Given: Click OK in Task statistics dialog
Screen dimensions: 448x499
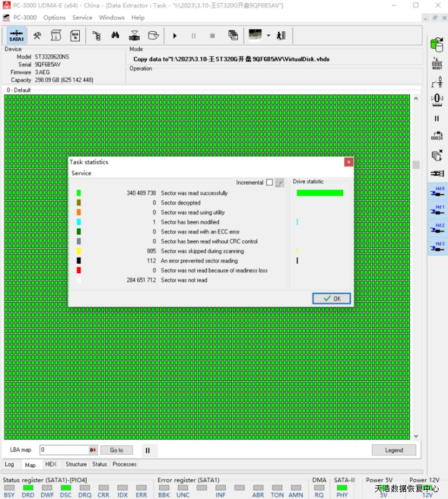Looking at the screenshot, I should (x=332, y=299).
